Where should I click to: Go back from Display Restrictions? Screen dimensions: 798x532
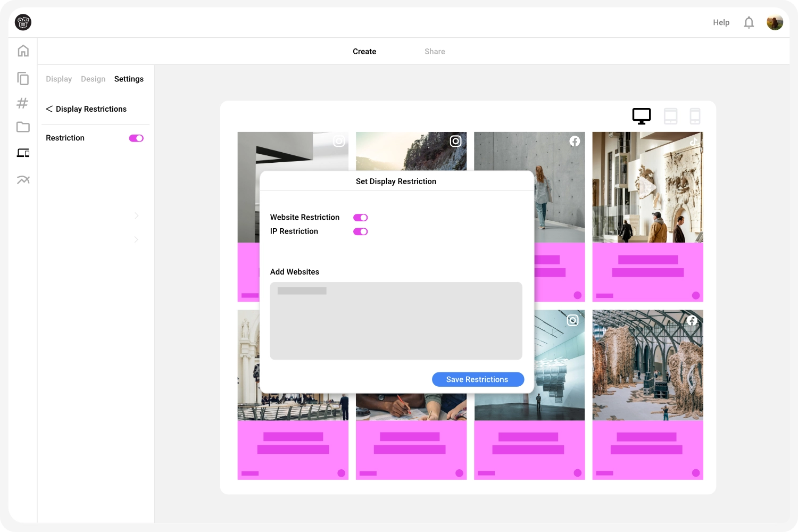click(49, 109)
